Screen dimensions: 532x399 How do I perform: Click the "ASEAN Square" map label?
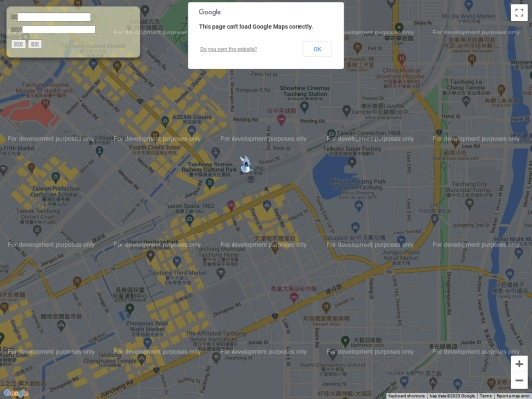click(192, 117)
